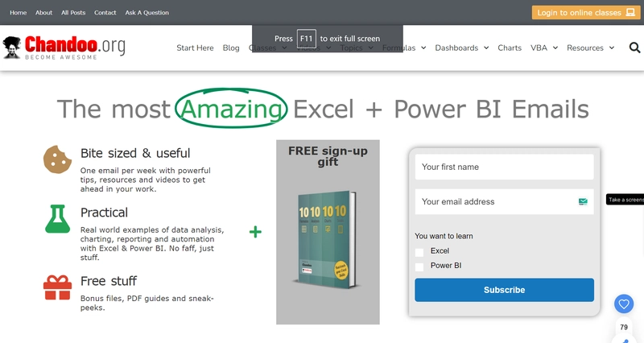Click the Bite sized & useful heading
The height and width of the screenshot is (343, 644).
[135, 153]
